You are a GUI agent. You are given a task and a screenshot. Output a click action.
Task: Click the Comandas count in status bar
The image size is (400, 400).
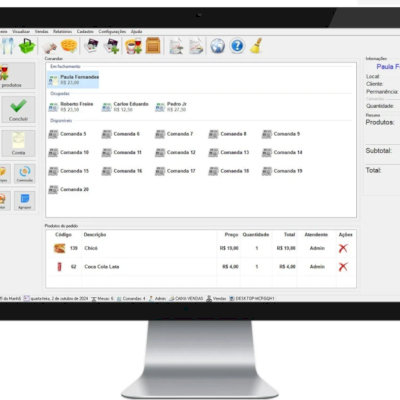point(131,298)
